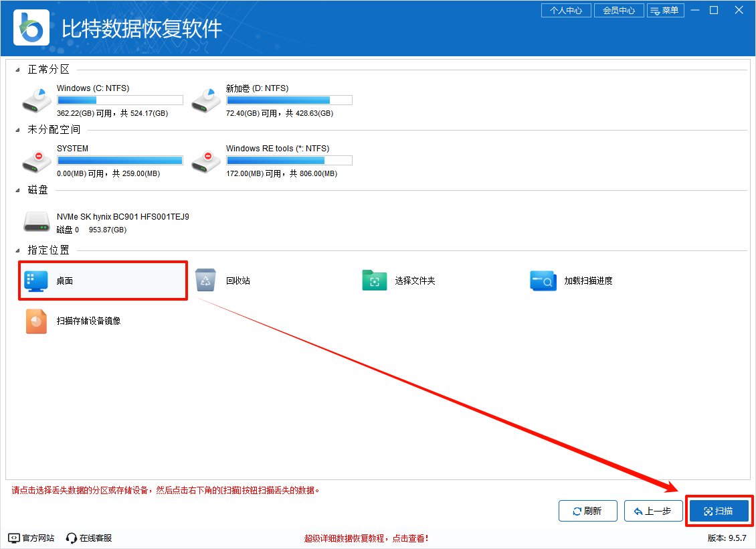
Task: Click the NVMe SK hynix disk icon
Action: 36,221
